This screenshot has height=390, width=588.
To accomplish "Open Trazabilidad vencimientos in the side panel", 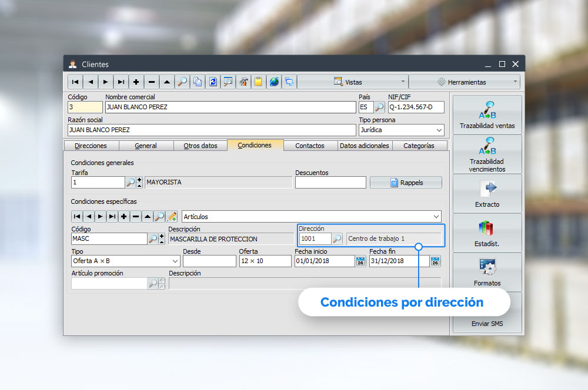I will [487, 154].
